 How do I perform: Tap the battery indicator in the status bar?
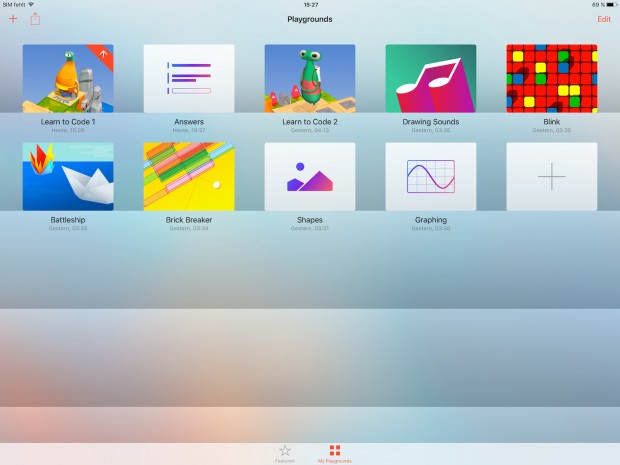(607, 5)
